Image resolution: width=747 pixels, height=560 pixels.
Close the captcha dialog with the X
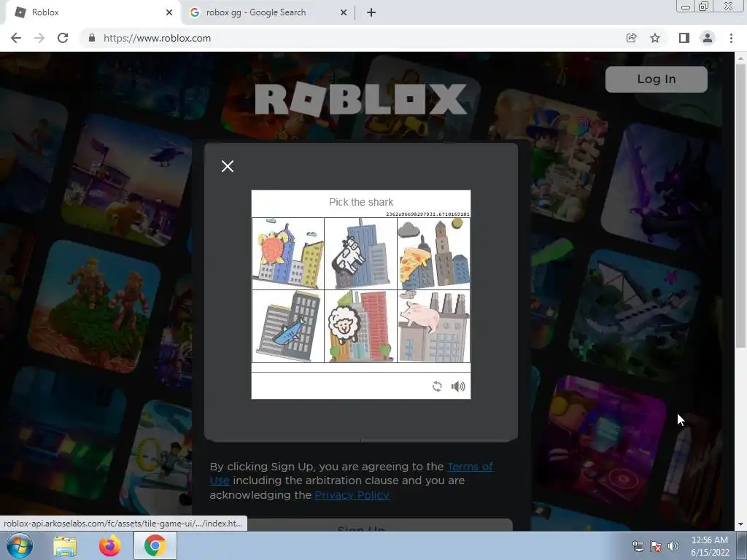[x=228, y=166]
